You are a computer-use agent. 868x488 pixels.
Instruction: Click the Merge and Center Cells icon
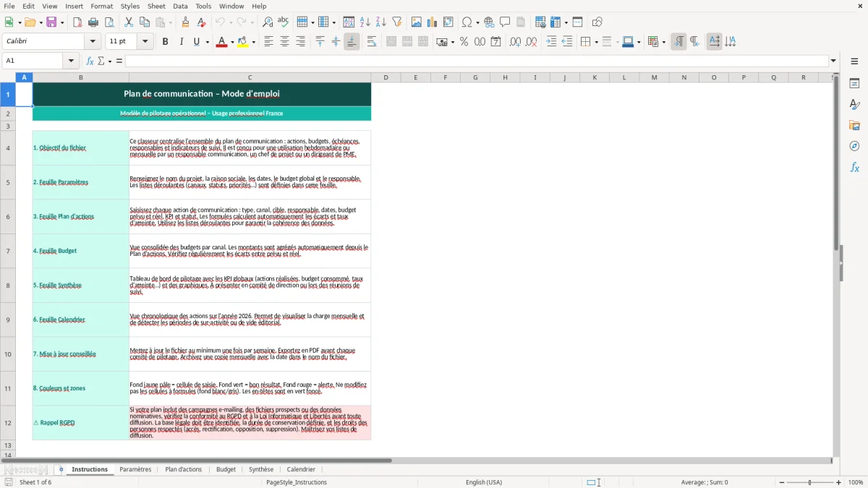pyautogui.click(x=391, y=42)
